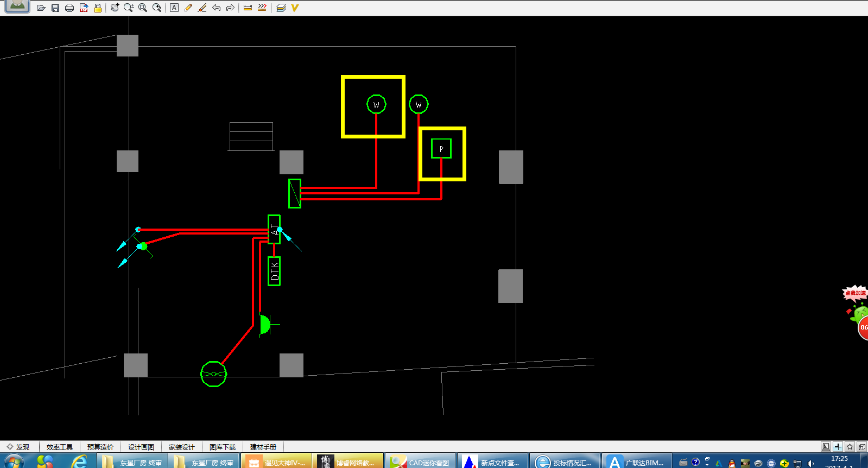This screenshot has width=868, height=468.
Task: Save the drawing using the floppy disk icon
Action: 55,8
